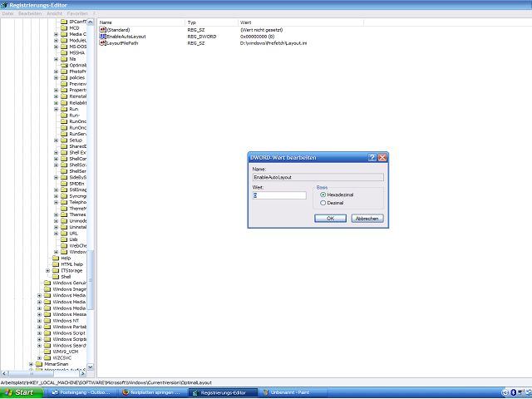Expand the Setup key
This screenshot has width=532, height=399.
click(56, 140)
